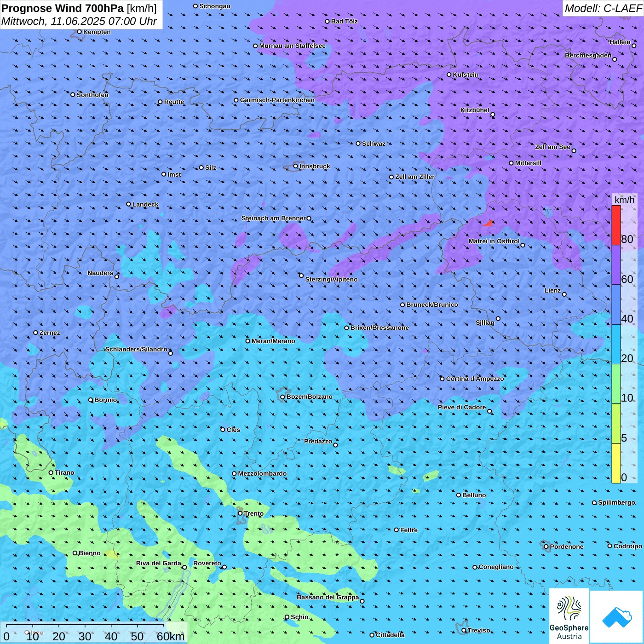Image resolution: width=644 pixels, height=644 pixels.
Task: Click the Zell am Ziller label
Action: tap(415, 177)
